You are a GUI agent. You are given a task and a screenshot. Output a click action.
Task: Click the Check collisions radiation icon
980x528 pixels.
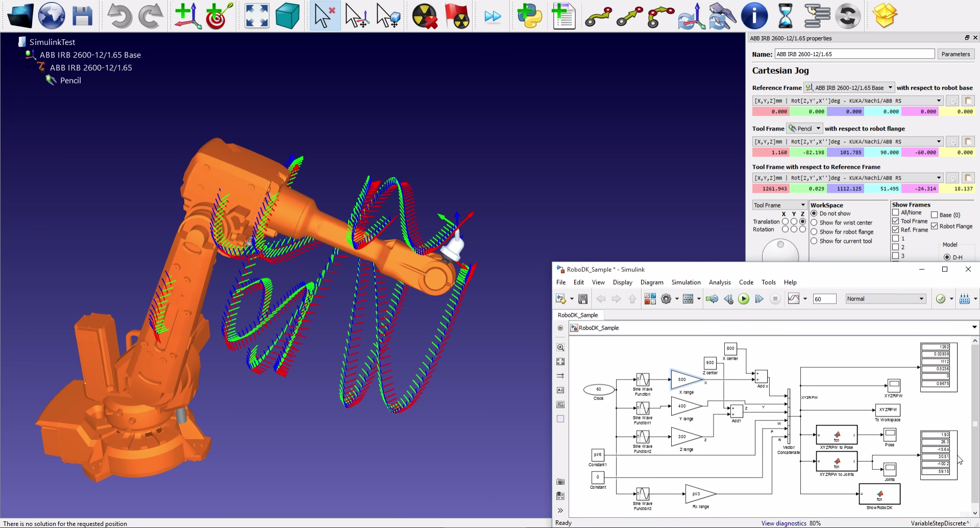tap(425, 16)
